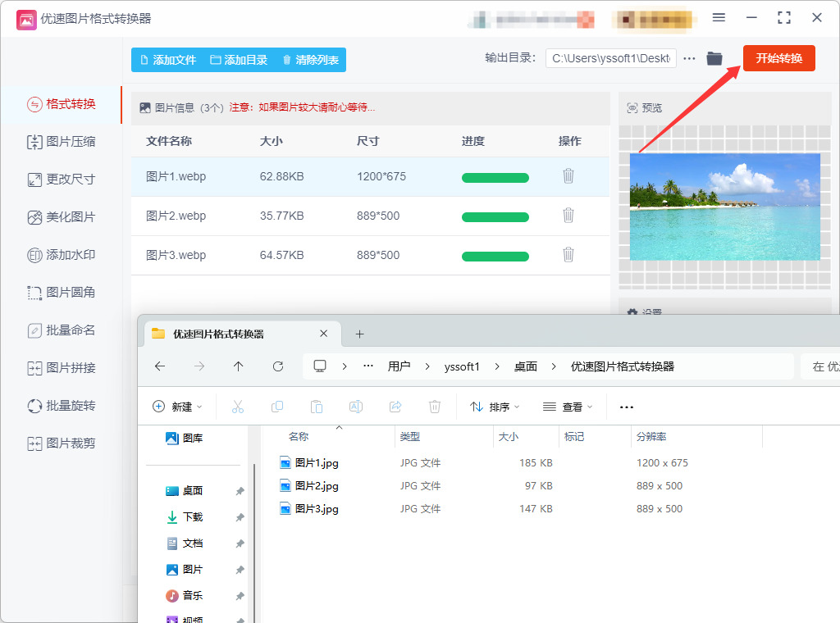Image resolution: width=840 pixels, height=623 pixels.
Task: Click 清除列表 to clear the list
Action: point(311,60)
